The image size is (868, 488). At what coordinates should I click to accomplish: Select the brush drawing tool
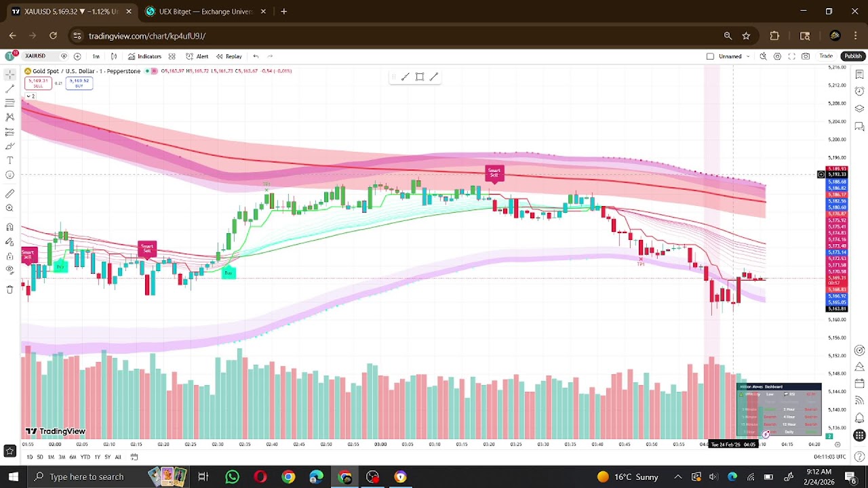point(9,146)
